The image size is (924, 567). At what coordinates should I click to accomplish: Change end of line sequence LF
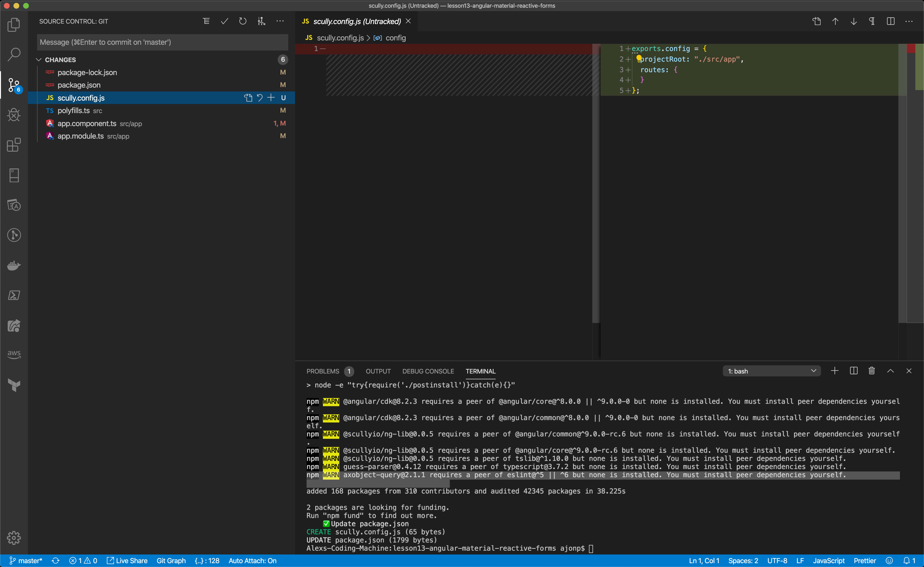click(800, 561)
